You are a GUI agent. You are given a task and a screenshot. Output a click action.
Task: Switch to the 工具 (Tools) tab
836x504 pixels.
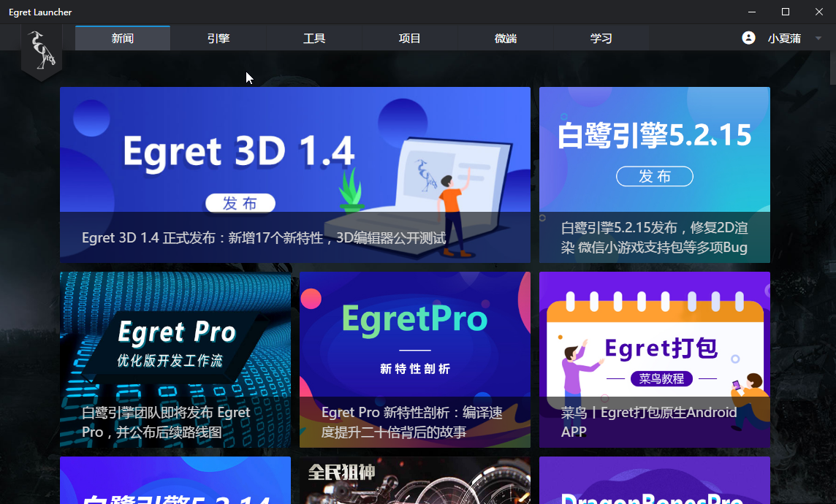314,37
